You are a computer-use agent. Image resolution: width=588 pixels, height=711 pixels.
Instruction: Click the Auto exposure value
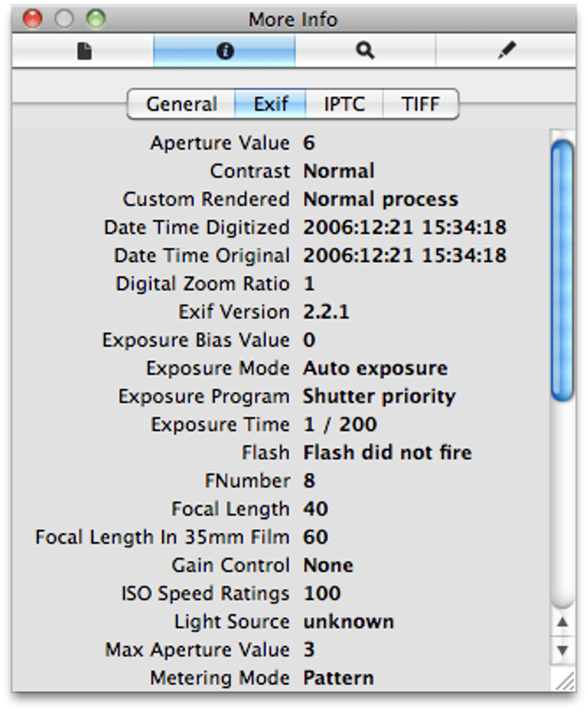375,368
